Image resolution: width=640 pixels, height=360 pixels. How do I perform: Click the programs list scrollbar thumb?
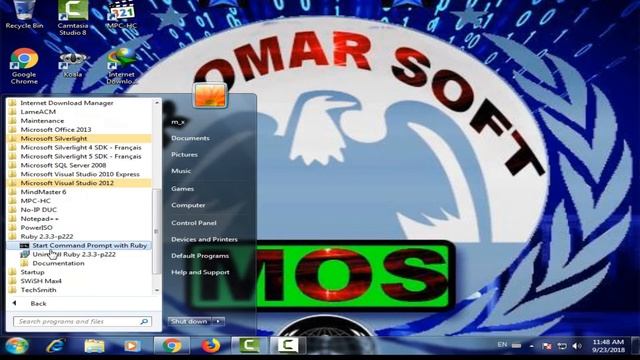pyautogui.click(x=156, y=231)
